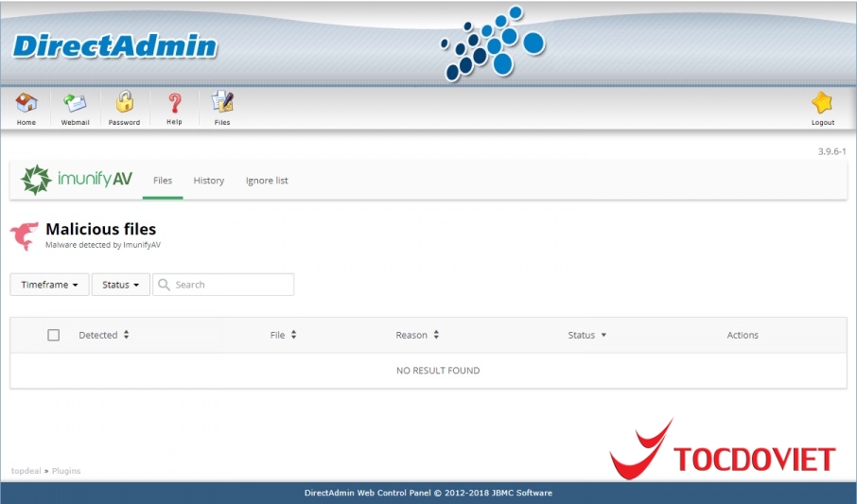This screenshot has height=504, width=857.
Task: Click the Actions column header
Action: (743, 335)
